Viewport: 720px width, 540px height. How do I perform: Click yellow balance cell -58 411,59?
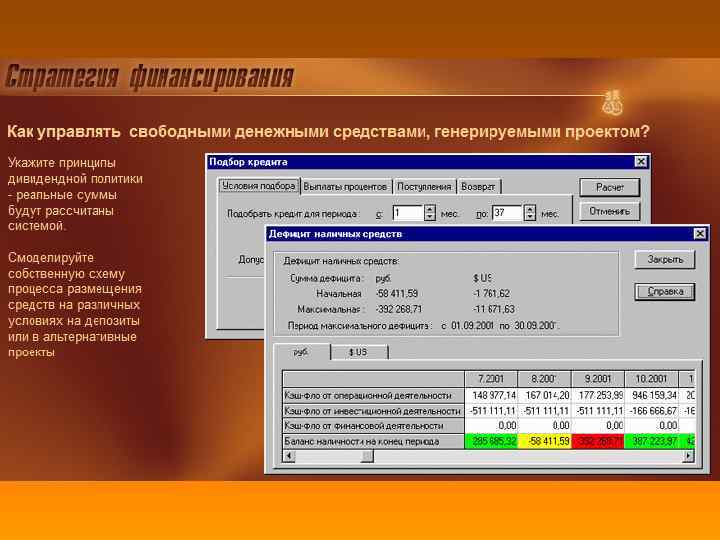point(545,441)
